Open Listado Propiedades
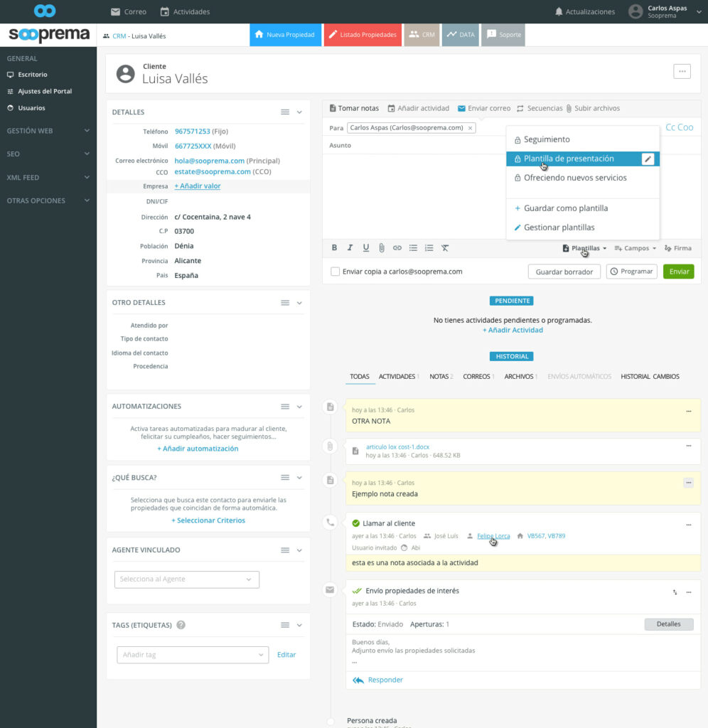 (363, 35)
